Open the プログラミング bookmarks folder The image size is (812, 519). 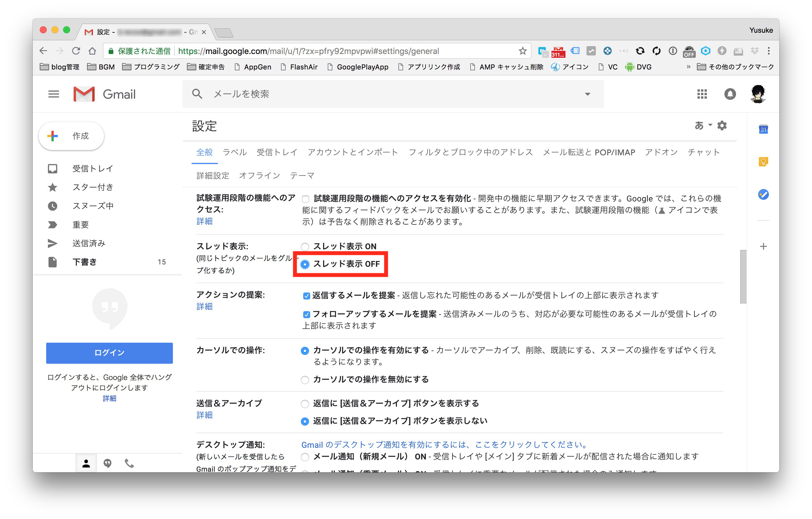(x=151, y=67)
